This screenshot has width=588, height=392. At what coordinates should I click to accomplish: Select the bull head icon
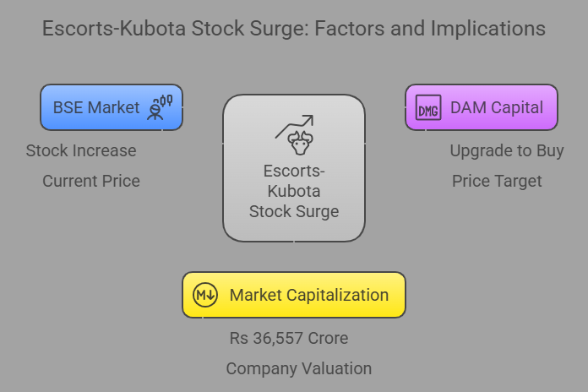pyautogui.click(x=300, y=143)
